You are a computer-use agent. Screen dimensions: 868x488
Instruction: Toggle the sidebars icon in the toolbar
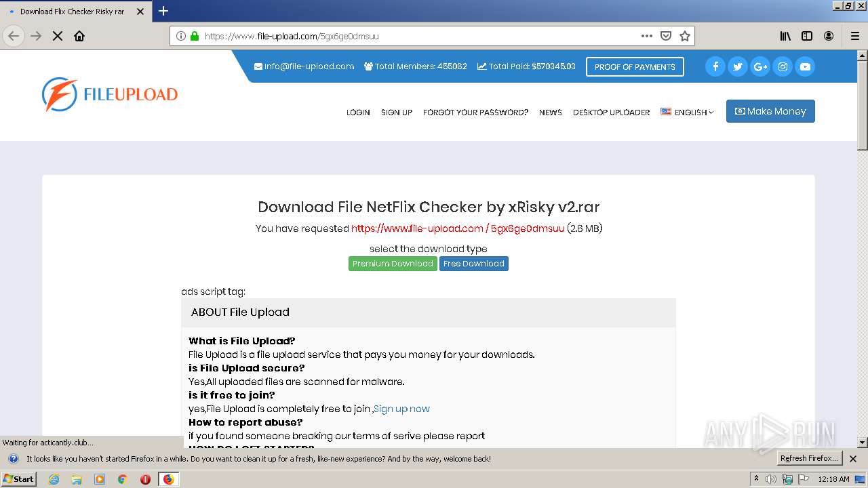pyautogui.click(x=807, y=36)
